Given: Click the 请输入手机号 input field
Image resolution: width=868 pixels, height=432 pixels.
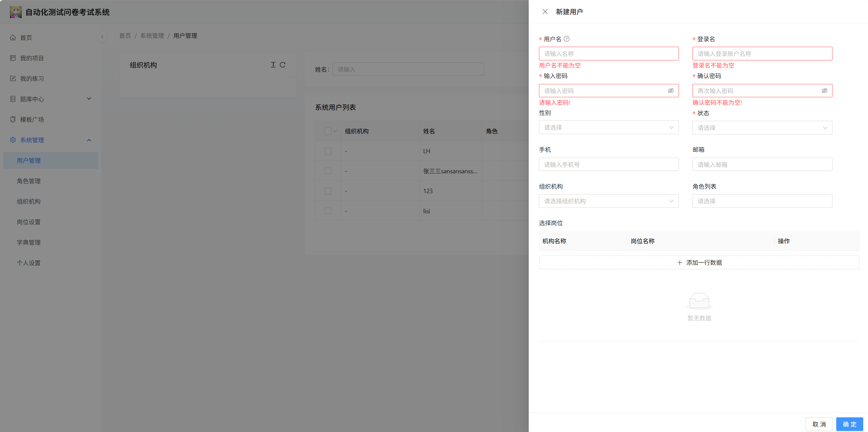Looking at the screenshot, I should (x=609, y=164).
